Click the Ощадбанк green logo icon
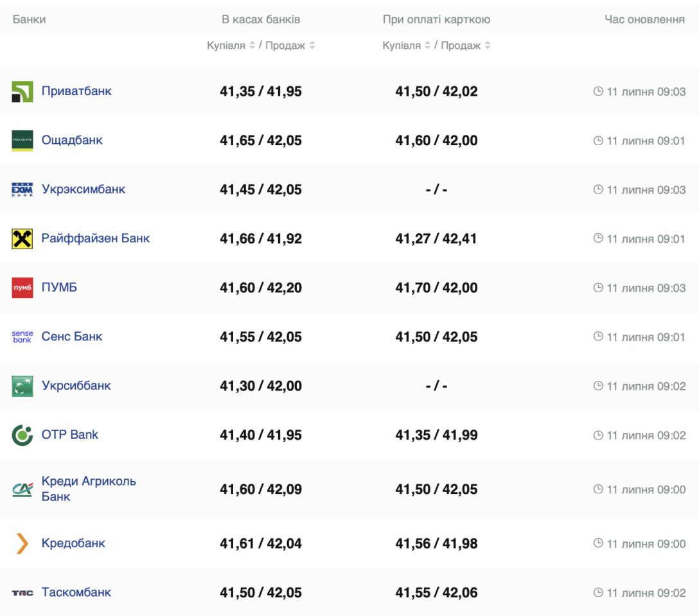Screen dimensions: 699x616 pos(22,141)
